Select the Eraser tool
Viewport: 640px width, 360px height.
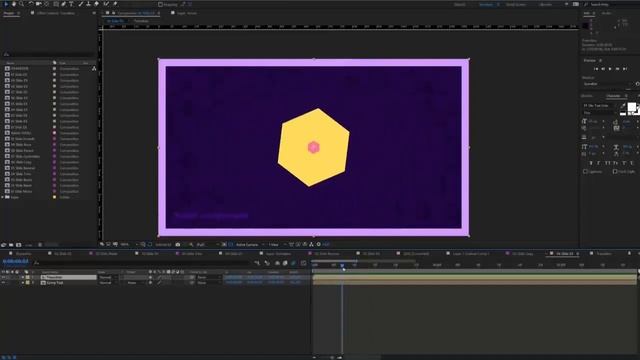[97, 4]
